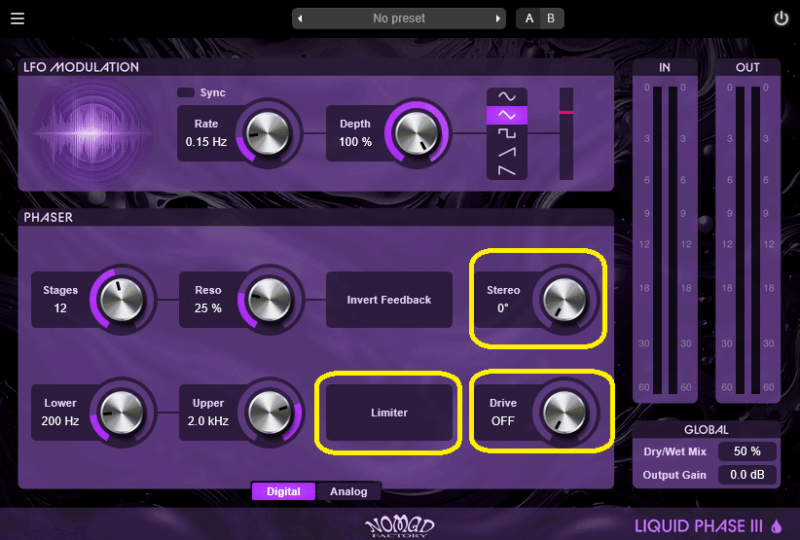Switch to Digital mode
This screenshot has height=540, width=800.
click(283, 492)
